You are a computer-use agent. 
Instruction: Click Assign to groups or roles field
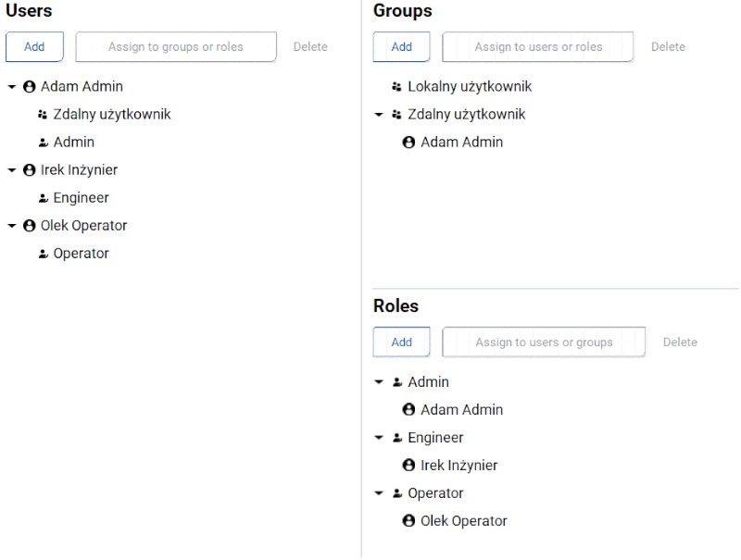[x=176, y=47]
